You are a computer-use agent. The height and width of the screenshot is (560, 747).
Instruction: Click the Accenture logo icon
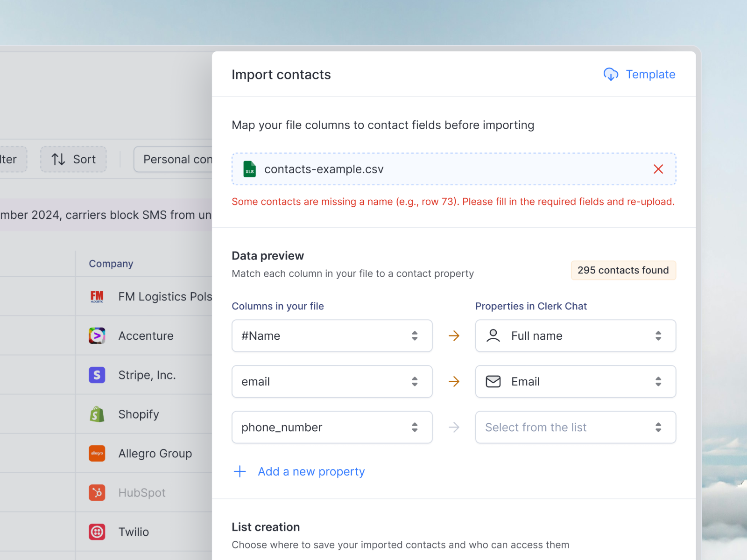pos(97,336)
